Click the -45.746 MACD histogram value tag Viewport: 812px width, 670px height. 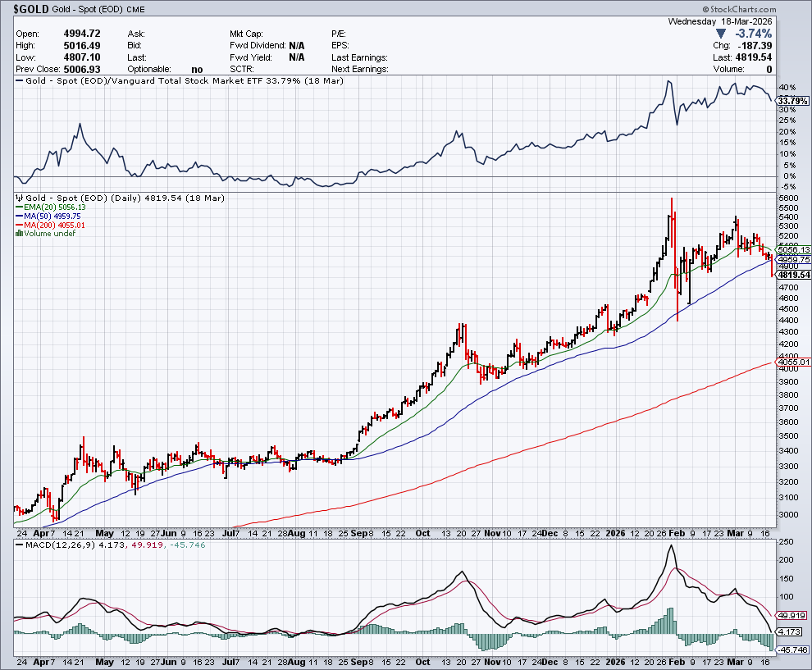coord(793,649)
